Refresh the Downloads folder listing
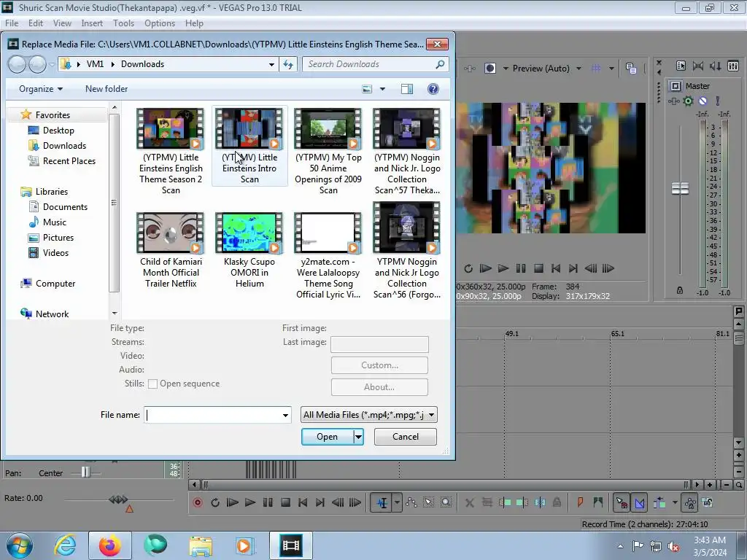Screen dimensions: 747x560 pos(288,64)
